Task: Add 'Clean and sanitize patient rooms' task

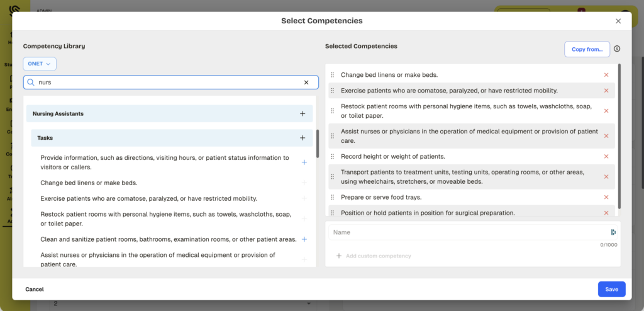Action: (304, 239)
